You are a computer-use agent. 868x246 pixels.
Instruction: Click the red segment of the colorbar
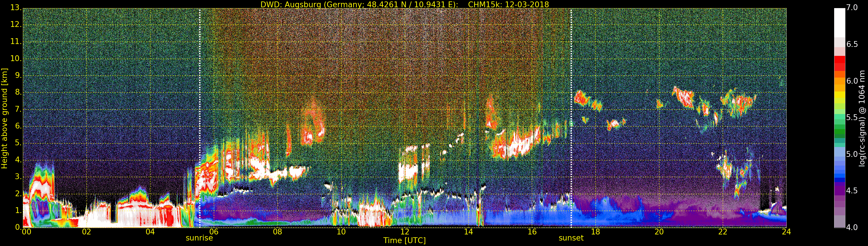click(x=839, y=63)
